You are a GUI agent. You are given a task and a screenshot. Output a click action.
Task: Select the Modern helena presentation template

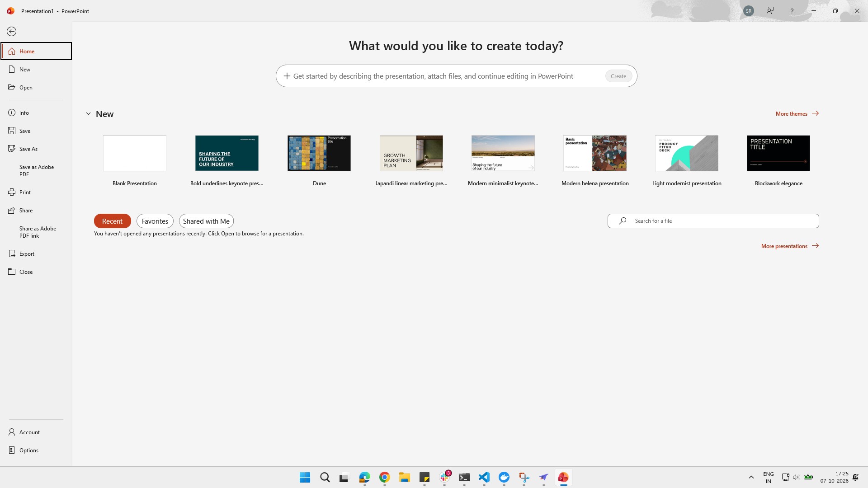(x=595, y=153)
